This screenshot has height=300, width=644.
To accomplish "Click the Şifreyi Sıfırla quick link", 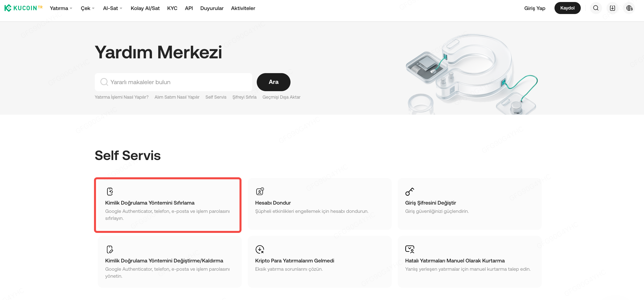I will [x=244, y=97].
